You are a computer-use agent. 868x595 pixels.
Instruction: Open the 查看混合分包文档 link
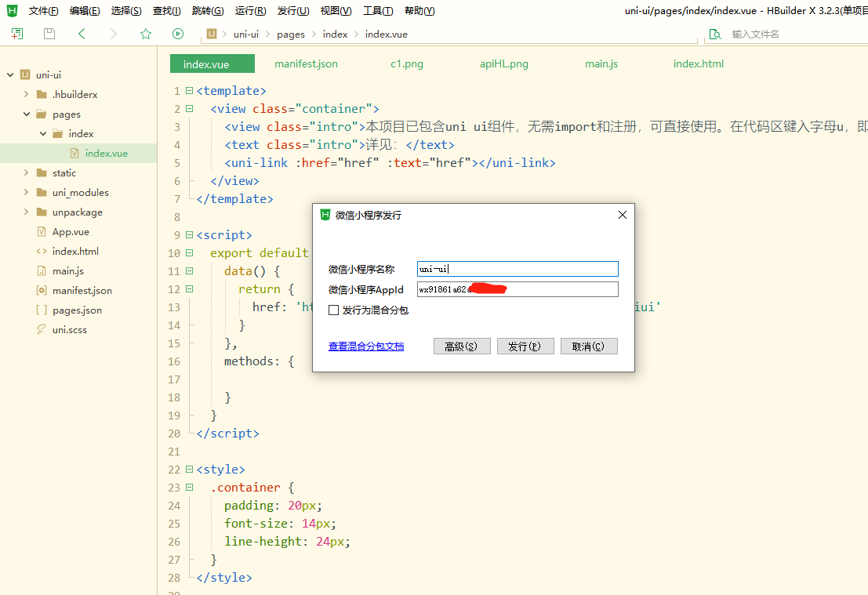(366, 346)
